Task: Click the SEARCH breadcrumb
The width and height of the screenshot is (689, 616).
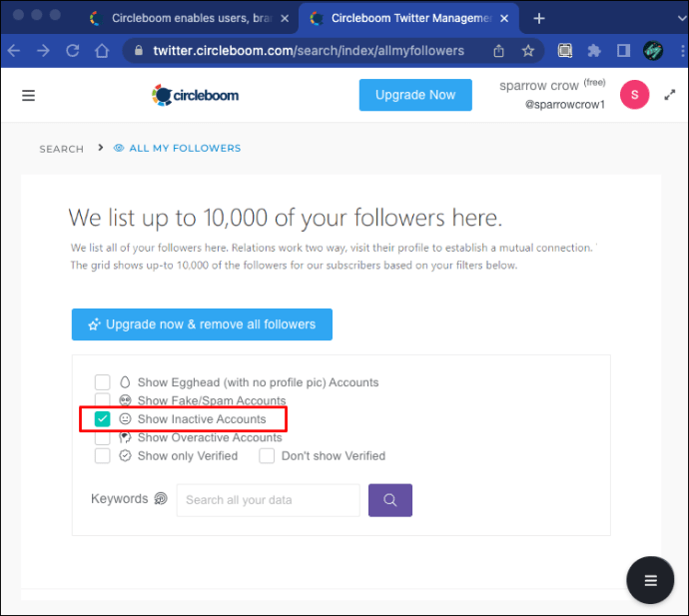Action: 62,149
